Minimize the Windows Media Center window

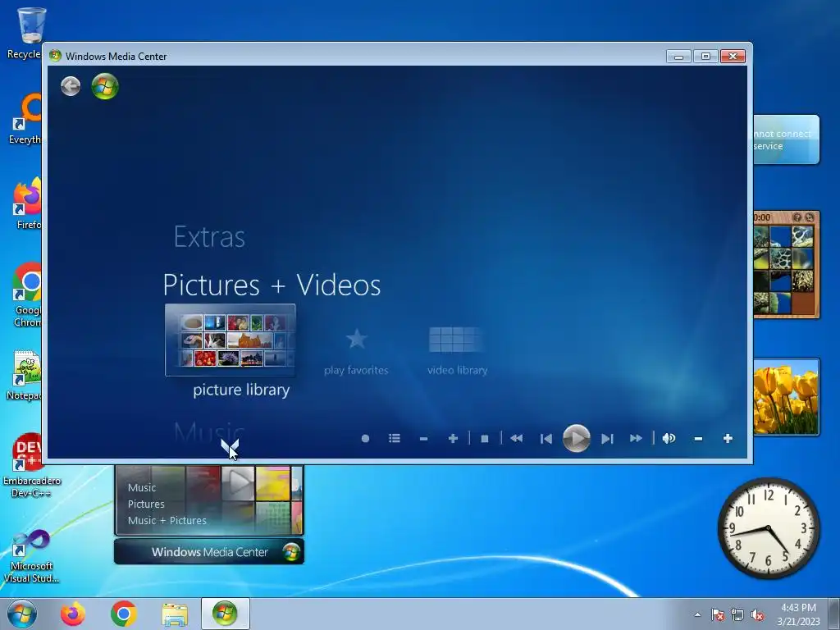pyautogui.click(x=678, y=57)
